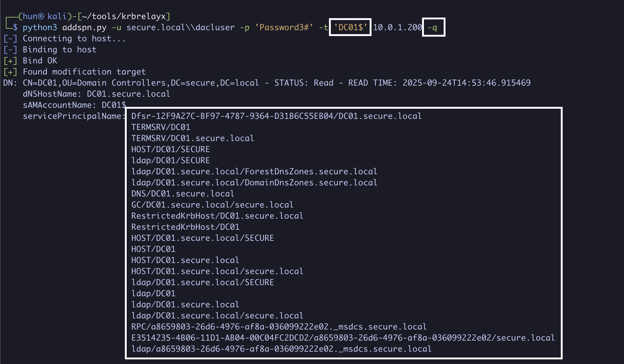Click the addspn.py script name
The width and height of the screenshot is (624, 364).
84,27
